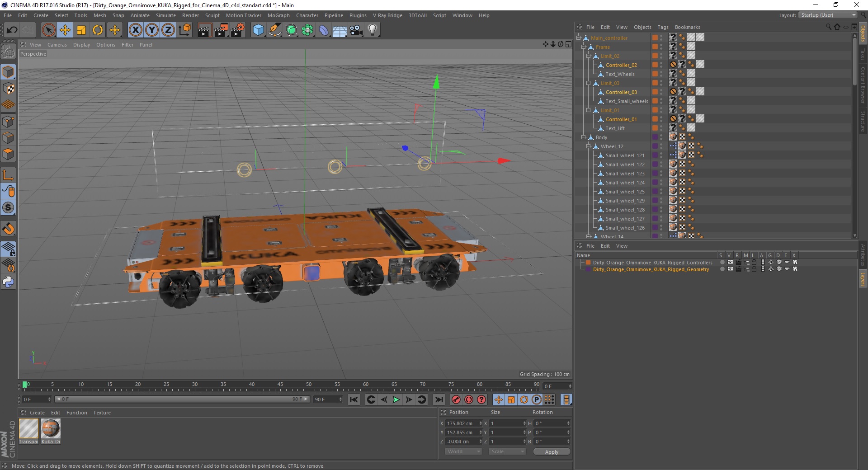This screenshot has height=470, width=868.
Task: Open material manager Create menu
Action: (x=37, y=413)
